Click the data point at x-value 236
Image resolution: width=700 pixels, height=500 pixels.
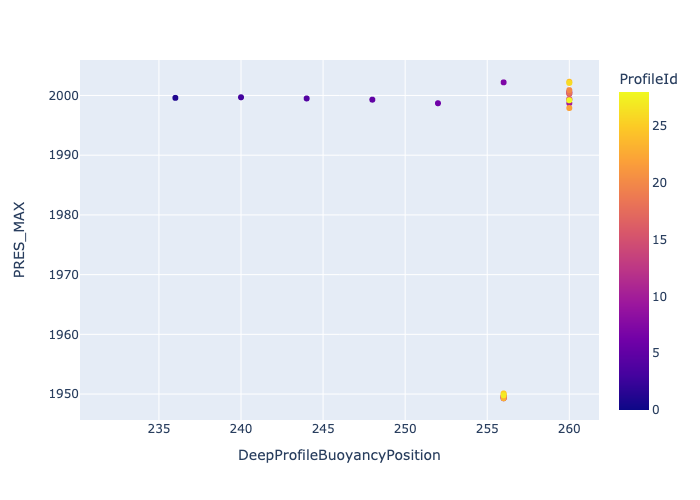tap(175, 98)
